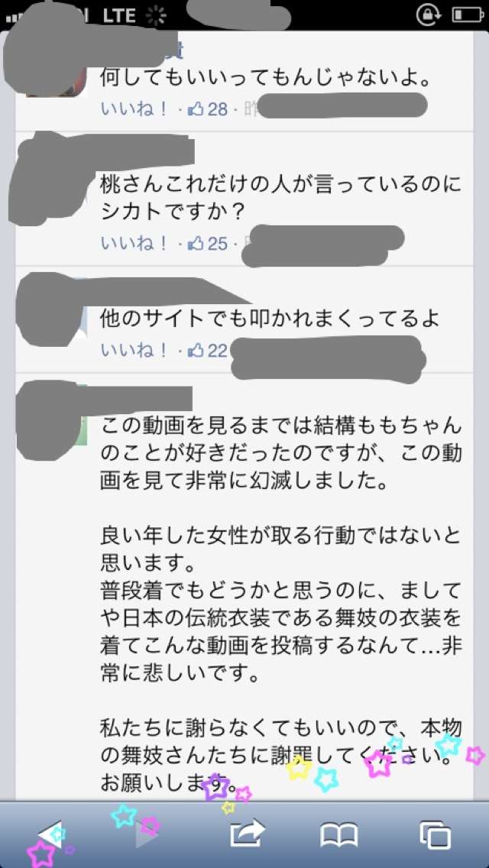The width and height of the screenshot is (489, 868).
Task: Click いいね! under 他のサイトでも叩かれまくってるよ
Action: [x=134, y=351]
